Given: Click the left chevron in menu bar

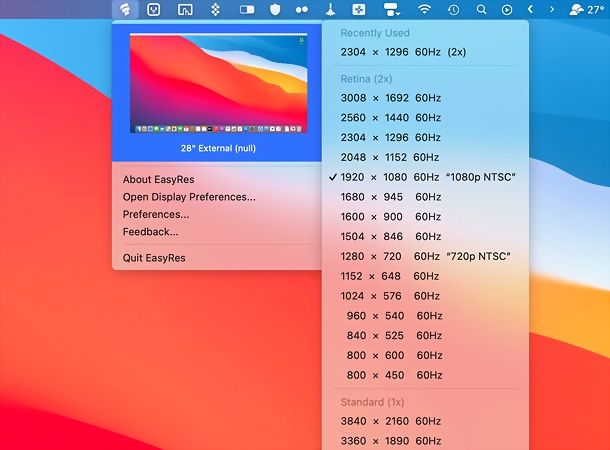Looking at the screenshot, I should coord(530,9).
